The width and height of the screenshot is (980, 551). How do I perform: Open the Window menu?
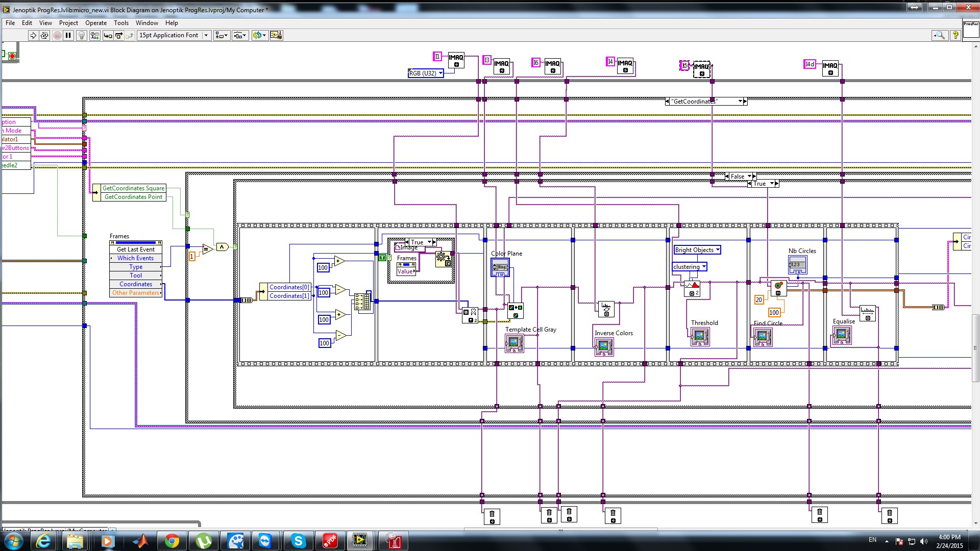147,23
